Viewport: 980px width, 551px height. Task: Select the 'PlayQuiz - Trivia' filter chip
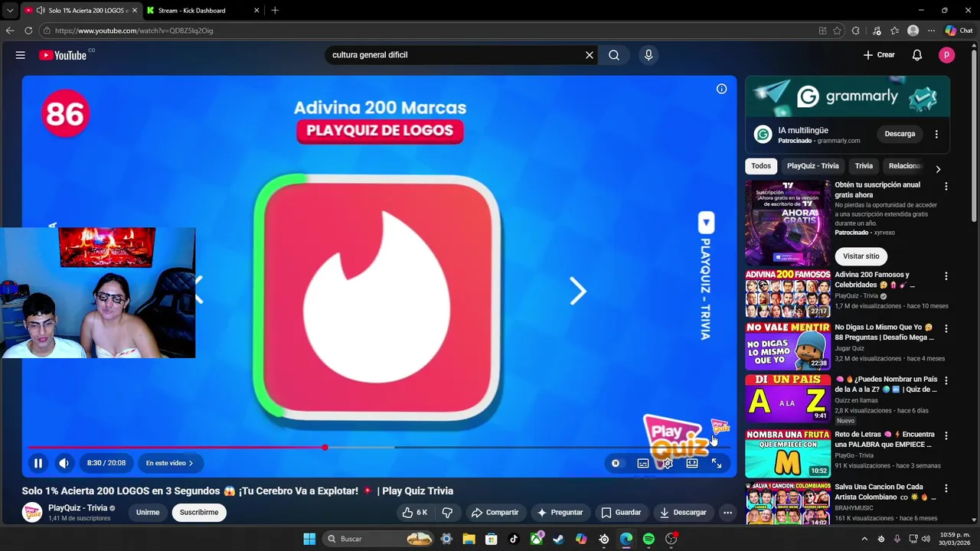point(813,166)
